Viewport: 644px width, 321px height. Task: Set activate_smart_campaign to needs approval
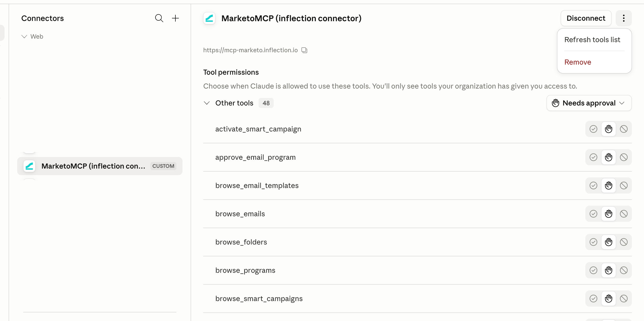608,129
